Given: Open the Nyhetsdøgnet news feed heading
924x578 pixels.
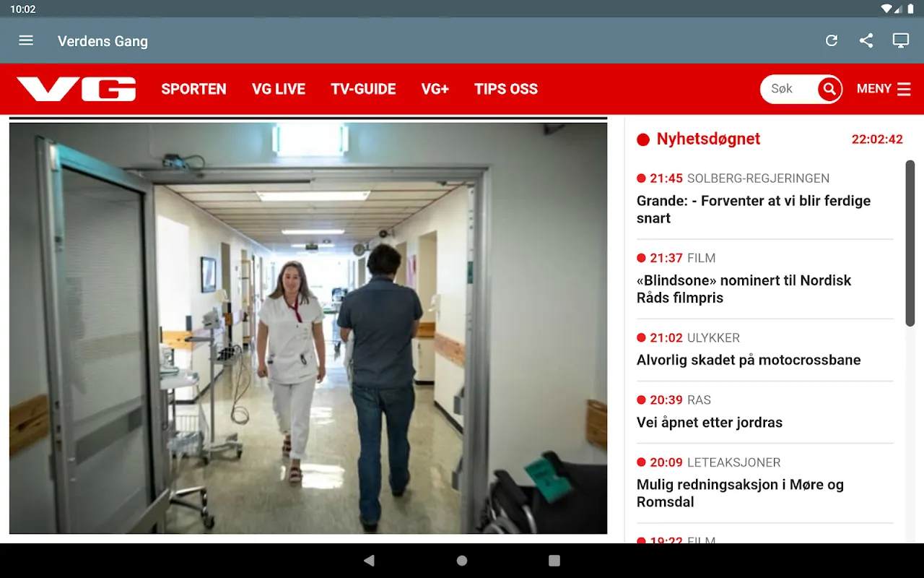Looking at the screenshot, I should point(707,139).
